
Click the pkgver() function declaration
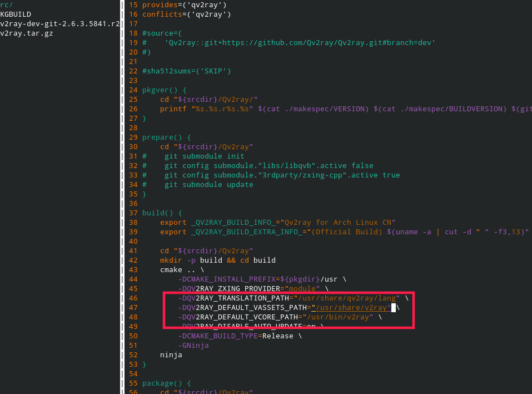tap(164, 90)
